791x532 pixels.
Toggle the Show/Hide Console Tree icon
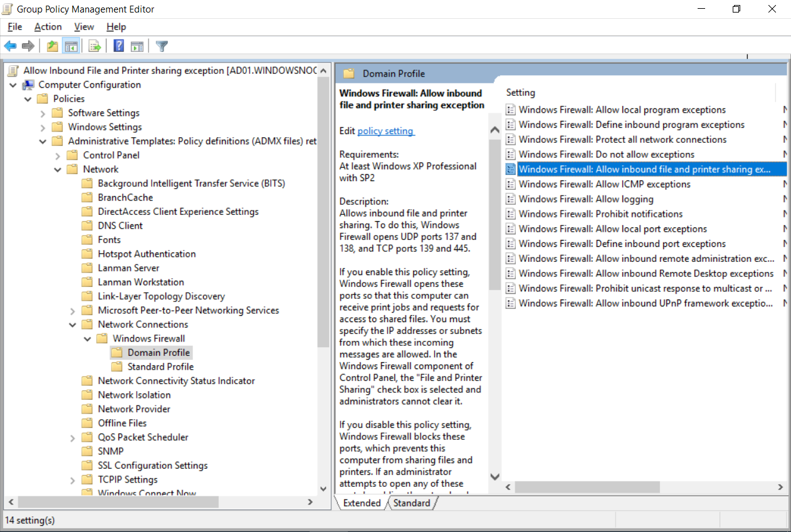coord(71,46)
